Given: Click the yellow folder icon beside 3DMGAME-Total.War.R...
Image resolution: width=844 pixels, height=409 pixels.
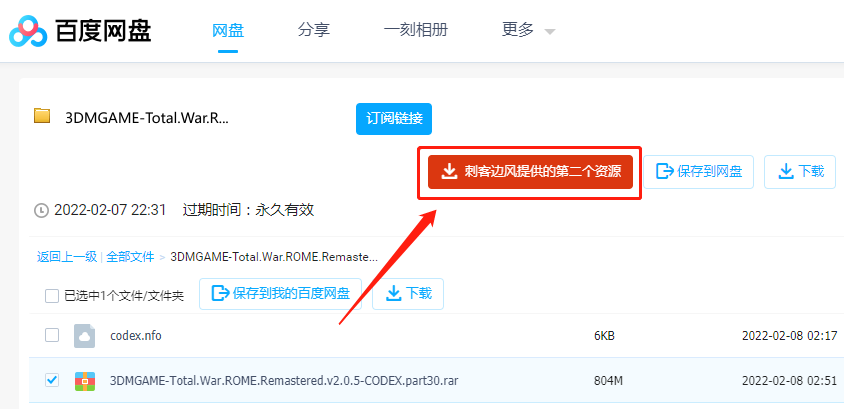Looking at the screenshot, I should pos(42,116).
